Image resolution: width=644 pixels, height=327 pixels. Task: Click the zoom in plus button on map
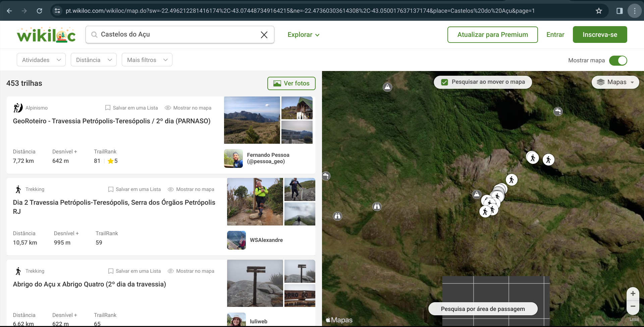pyautogui.click(x=633, y=294)
